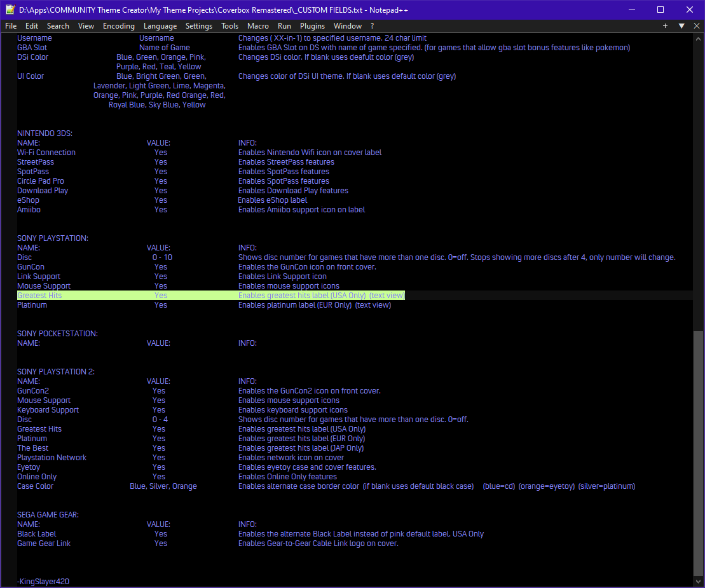The height and width of the screenshot is (588, 705).
Task: Click the 'Name of Game' value text
Action: point(164,48)
